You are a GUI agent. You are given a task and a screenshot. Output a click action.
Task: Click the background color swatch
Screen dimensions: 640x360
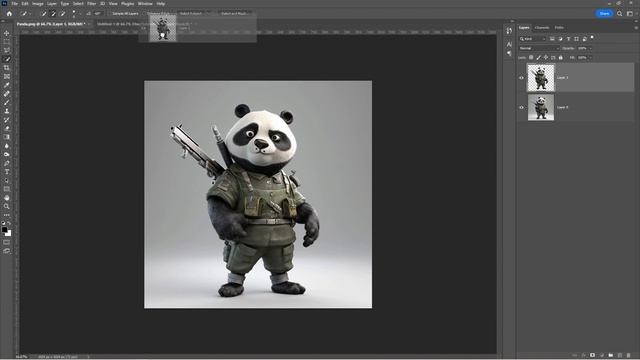[9, 233]
